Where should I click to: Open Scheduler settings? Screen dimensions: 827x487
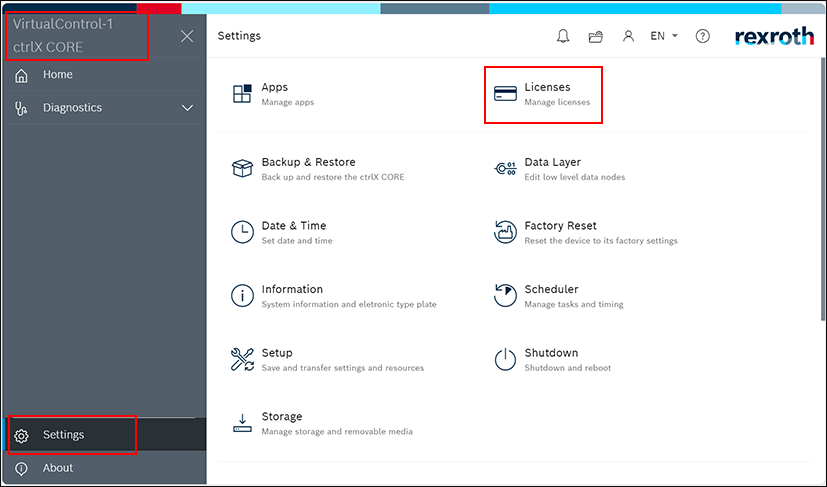(x=551, y=289)
